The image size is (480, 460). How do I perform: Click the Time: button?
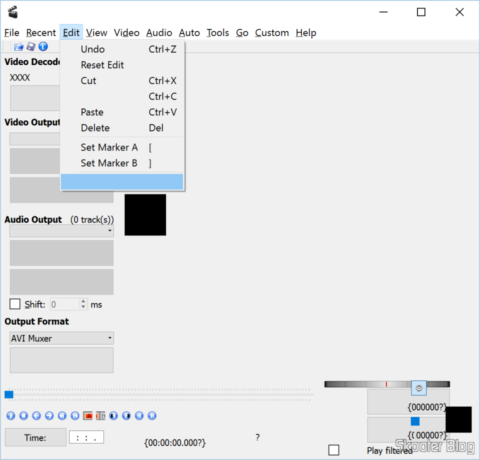tap(35, 437)
